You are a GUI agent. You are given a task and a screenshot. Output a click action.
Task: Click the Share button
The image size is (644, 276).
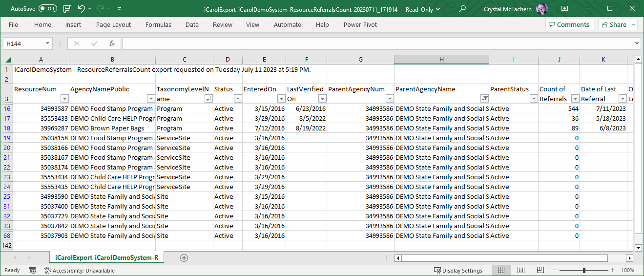coord(618,25)
